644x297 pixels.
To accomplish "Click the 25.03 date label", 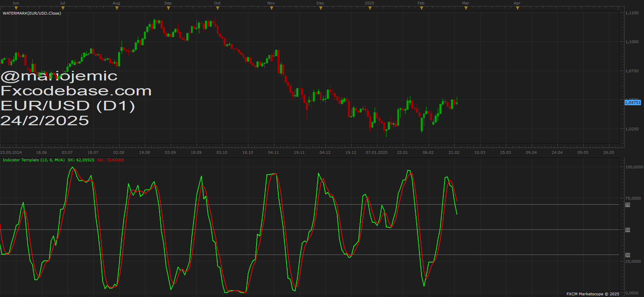I will coord(506,152).
